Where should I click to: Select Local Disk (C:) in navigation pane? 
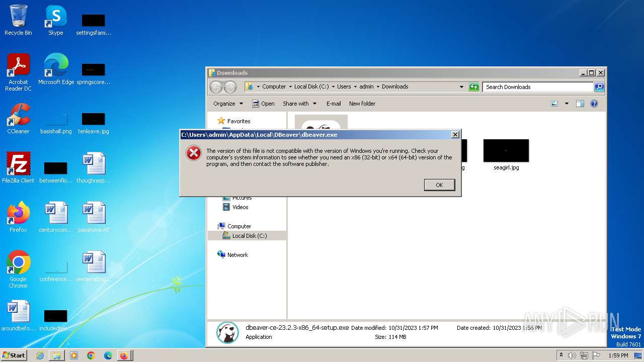(x=250, y=236)
